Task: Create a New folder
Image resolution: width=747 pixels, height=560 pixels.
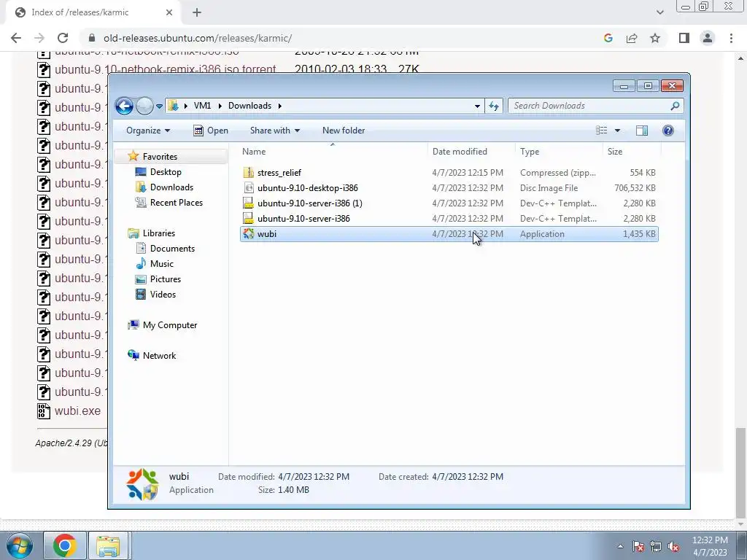Action: point(344,131)
